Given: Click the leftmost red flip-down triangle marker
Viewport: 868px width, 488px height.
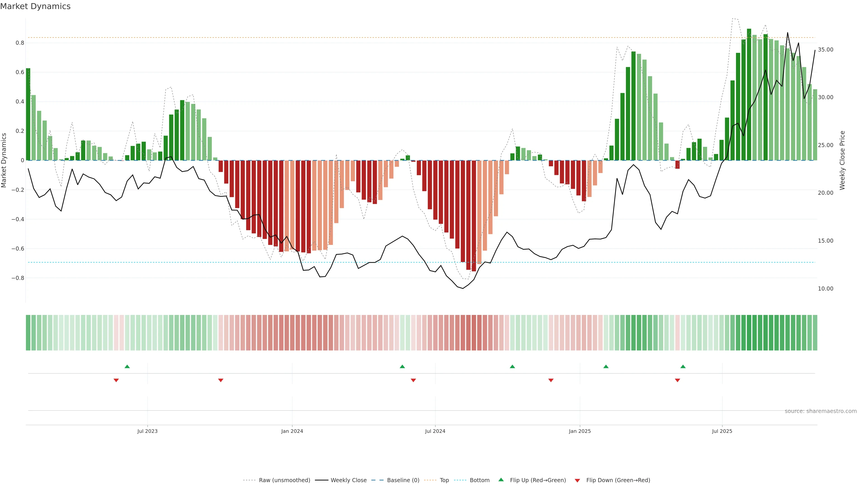Looking at the screenshot, I should pyautogui.click(x=116, y=380).
